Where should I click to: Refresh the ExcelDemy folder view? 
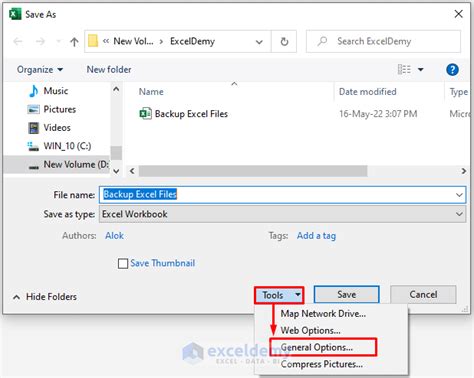tap(284, 42)
